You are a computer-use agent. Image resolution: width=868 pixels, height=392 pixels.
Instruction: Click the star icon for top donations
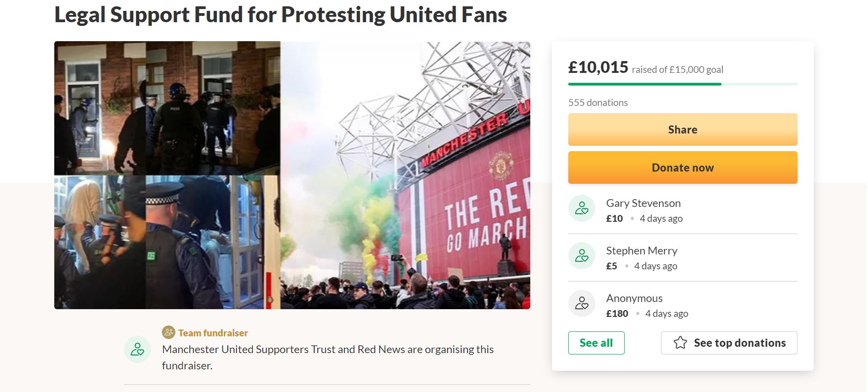point(680,343)
